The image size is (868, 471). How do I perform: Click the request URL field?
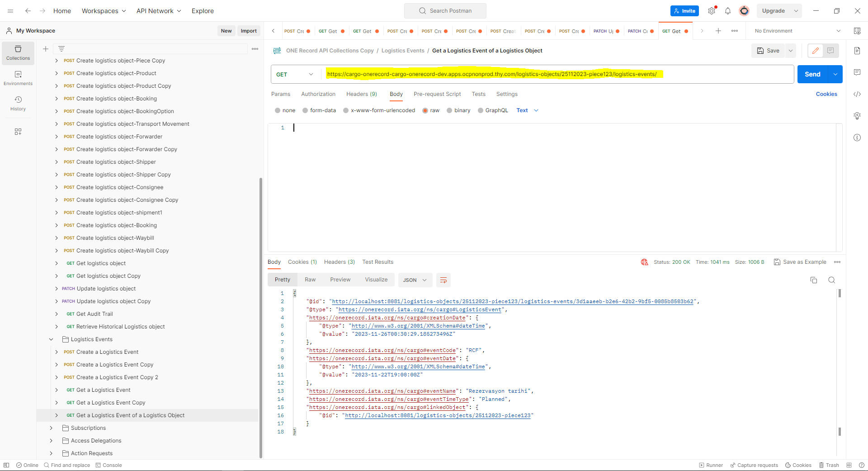(x=558, y=74)
